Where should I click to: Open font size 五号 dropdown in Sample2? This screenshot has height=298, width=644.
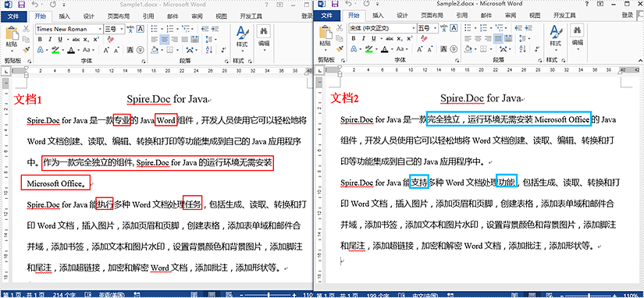click(x=436, y=28)
